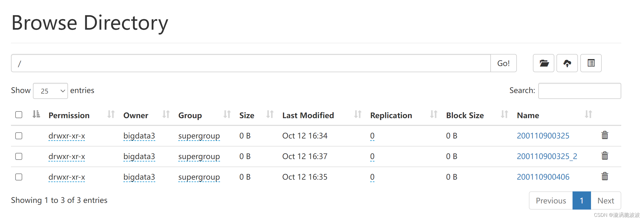644x220 pixels.
Task: Open the Show 25 entries dropdown
Action: [50, 91]
